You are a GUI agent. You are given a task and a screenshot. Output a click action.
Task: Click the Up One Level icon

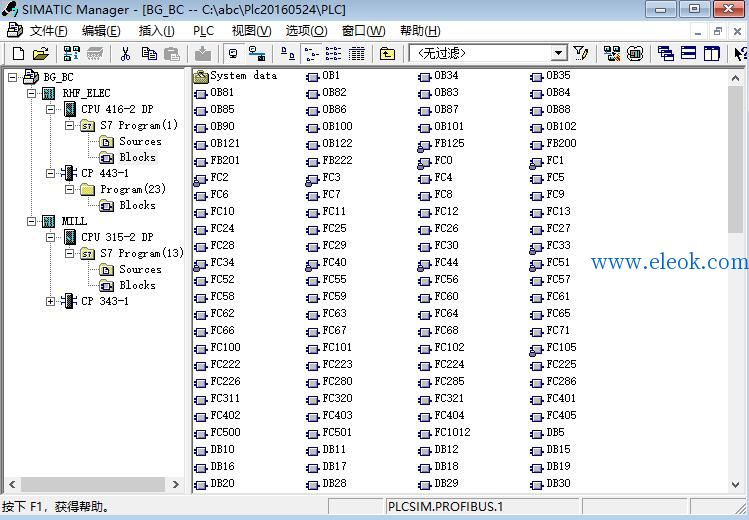[387, 53]
